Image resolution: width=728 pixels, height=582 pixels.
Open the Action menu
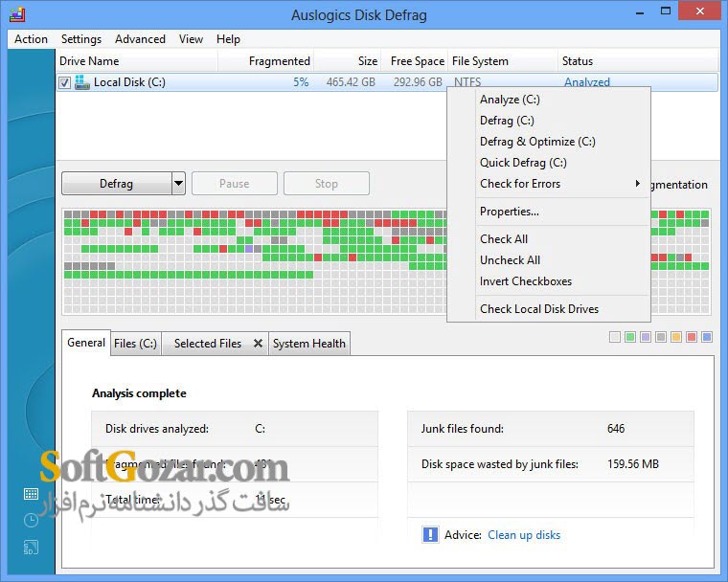31,39
